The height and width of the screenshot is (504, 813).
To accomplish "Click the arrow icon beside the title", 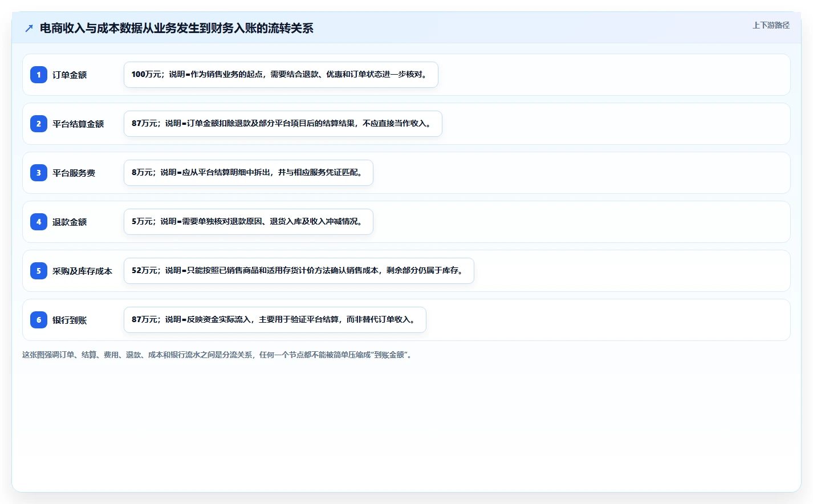I will click(x=29, y=28).
